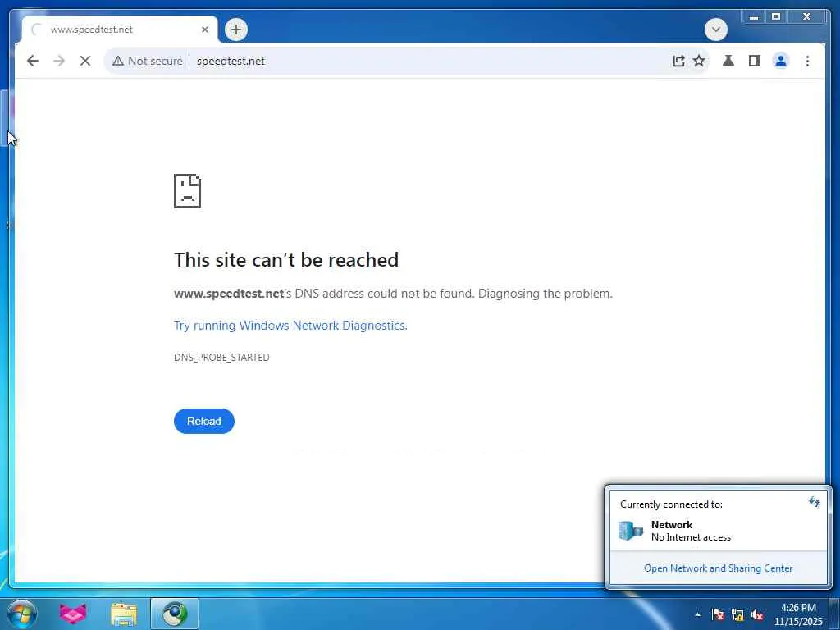
Task: Click Try running Windows Network Diagnostics link
Action: pyautogui.click(x=290, y=325)
